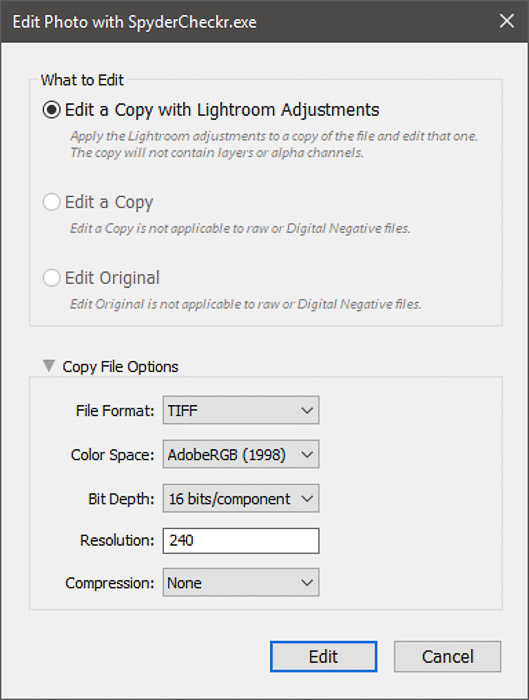Click the Edit a Copy option label text

(x=109, y=202)
